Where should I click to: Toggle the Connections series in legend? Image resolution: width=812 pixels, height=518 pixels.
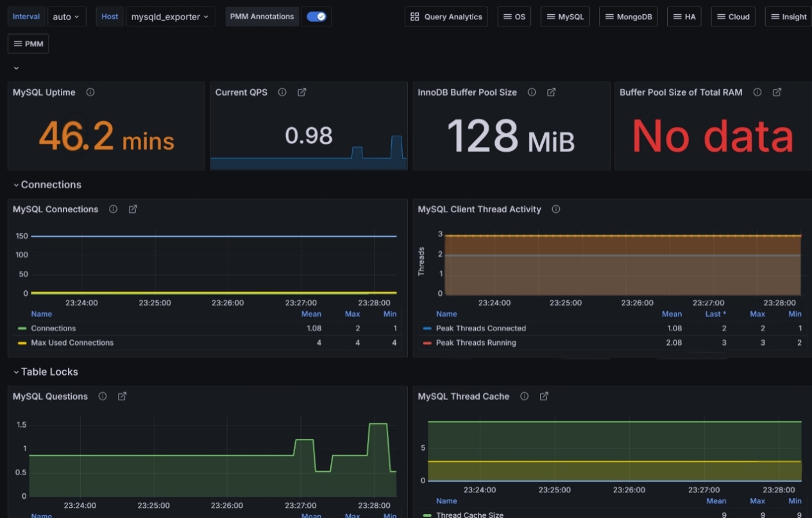coord(53,329)
